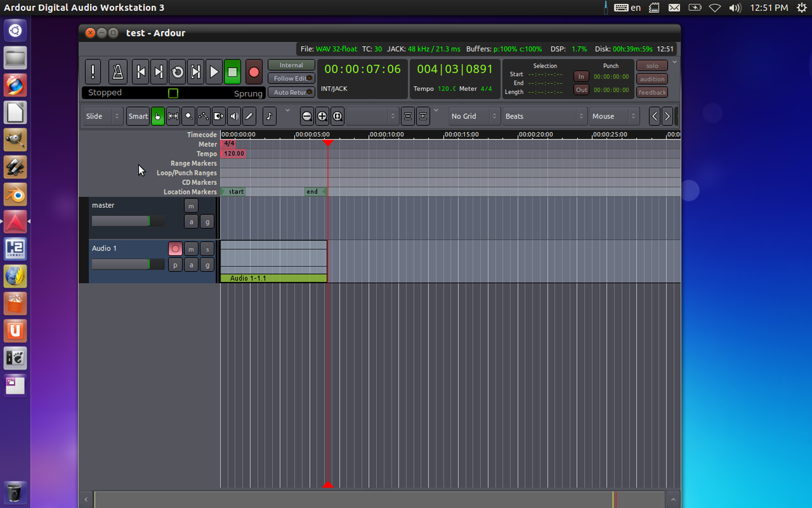812x508 pixels.
Task: Open Audio 1 automation 'a' button
Action: pyautogui.click(x=191, y=265)
